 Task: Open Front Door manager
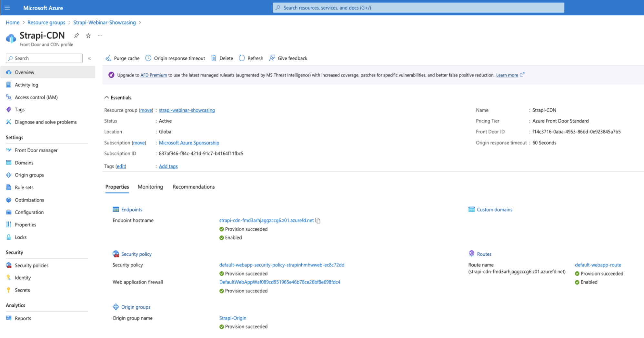click(x=36, y=150)
